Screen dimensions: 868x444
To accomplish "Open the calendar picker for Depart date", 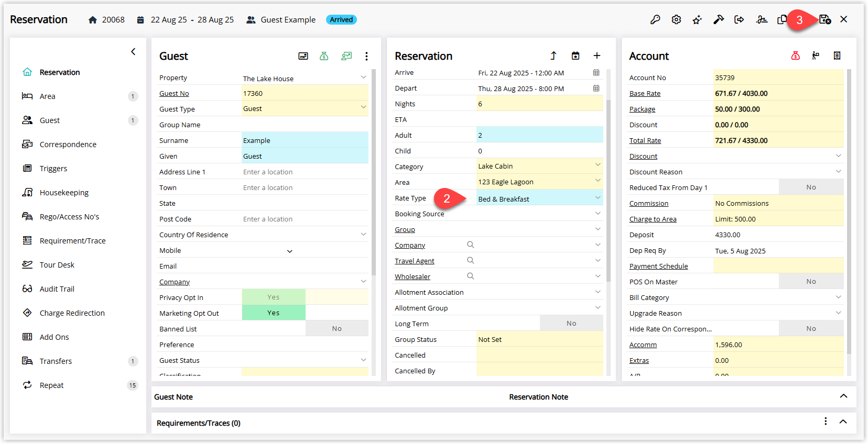I will (596, 88).
